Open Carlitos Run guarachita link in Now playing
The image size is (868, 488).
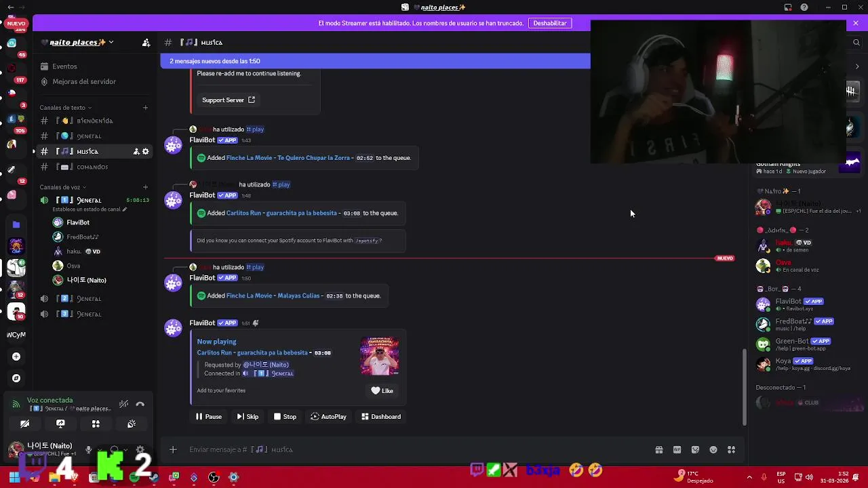pyautogui.click(x=252, y=352)
